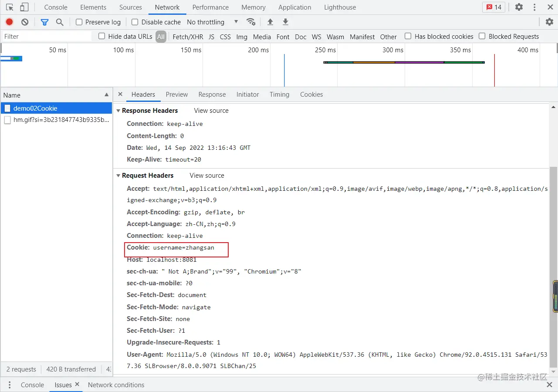558x392 pixels.
Task: Filter by All request types
Action: 161,37
